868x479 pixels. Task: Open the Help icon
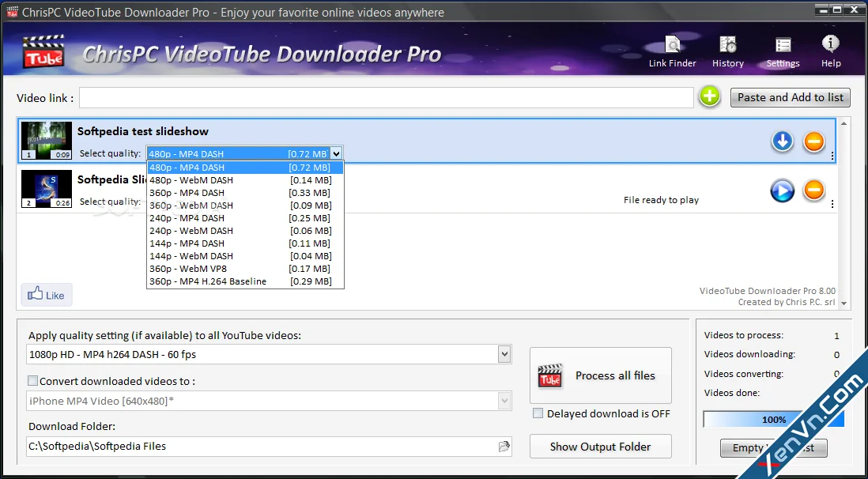coord(830,51)
